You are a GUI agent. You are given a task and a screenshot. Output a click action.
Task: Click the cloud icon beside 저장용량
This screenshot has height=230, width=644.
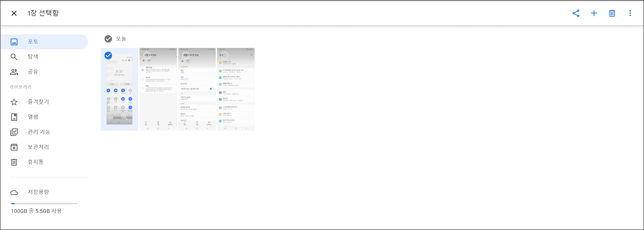(x=14, y=192)
